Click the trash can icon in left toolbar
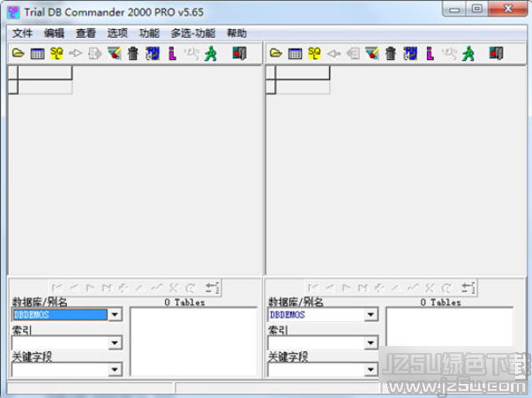 tap(133, 54)
